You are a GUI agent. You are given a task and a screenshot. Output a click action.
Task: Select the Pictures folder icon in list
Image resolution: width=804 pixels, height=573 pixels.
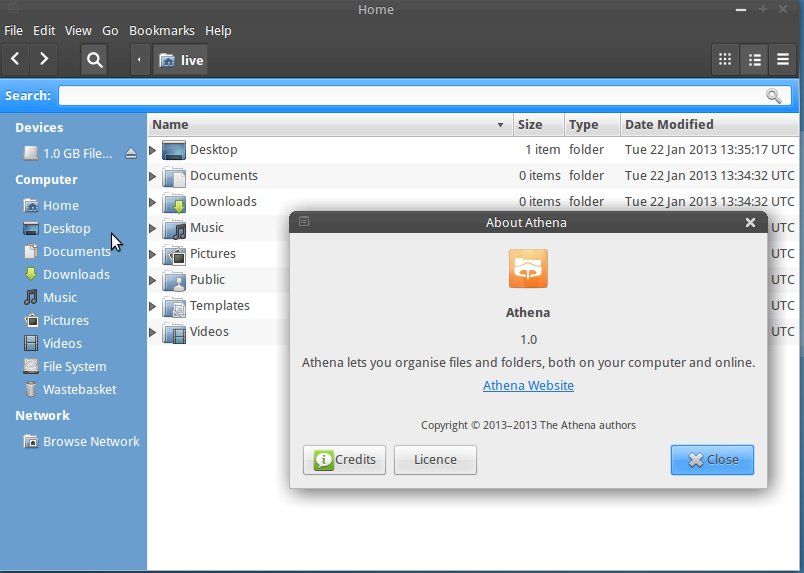click(x=174, y=254)
